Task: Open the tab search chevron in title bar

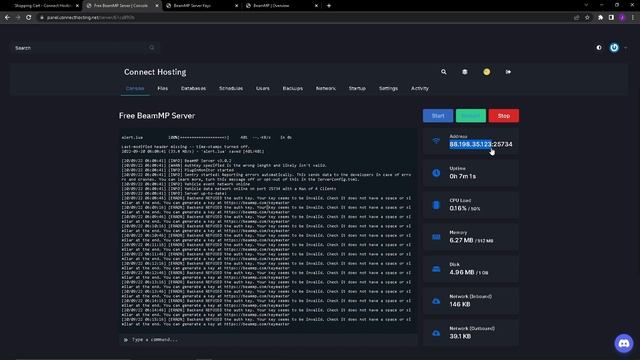Action: coord(586,5)
